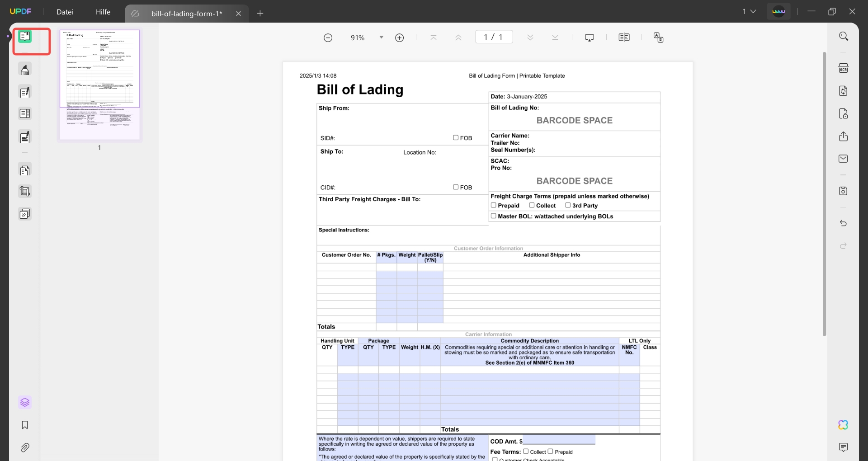
Task: Enable the Master BOL checkbox
Action: point(494,216)
